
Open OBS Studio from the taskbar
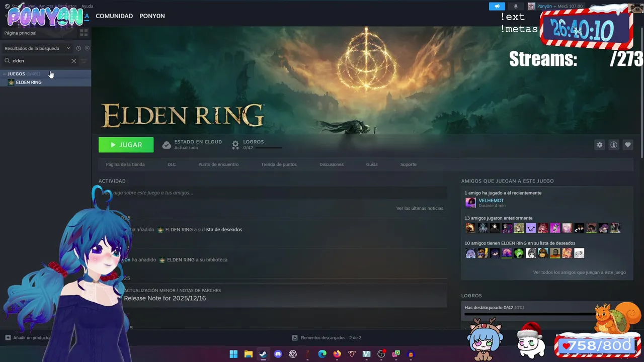(381, 354)
